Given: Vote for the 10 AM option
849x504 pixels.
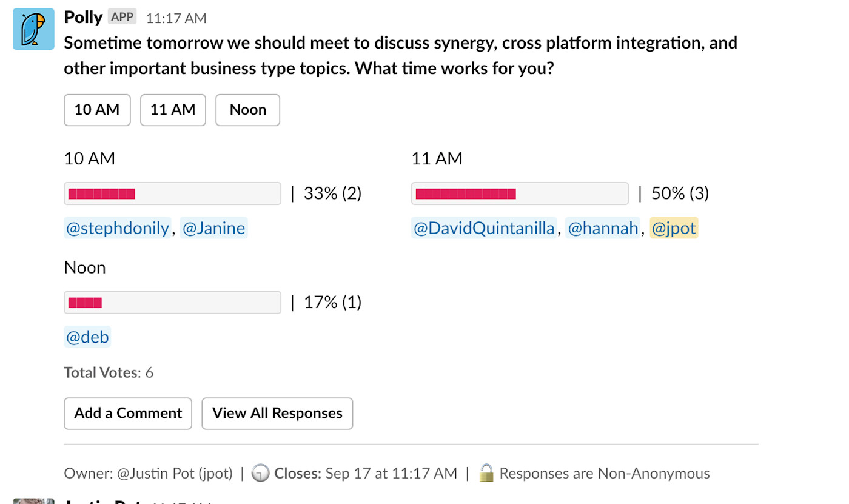Looking at the screenshot, I should click(x=97, y=110).
